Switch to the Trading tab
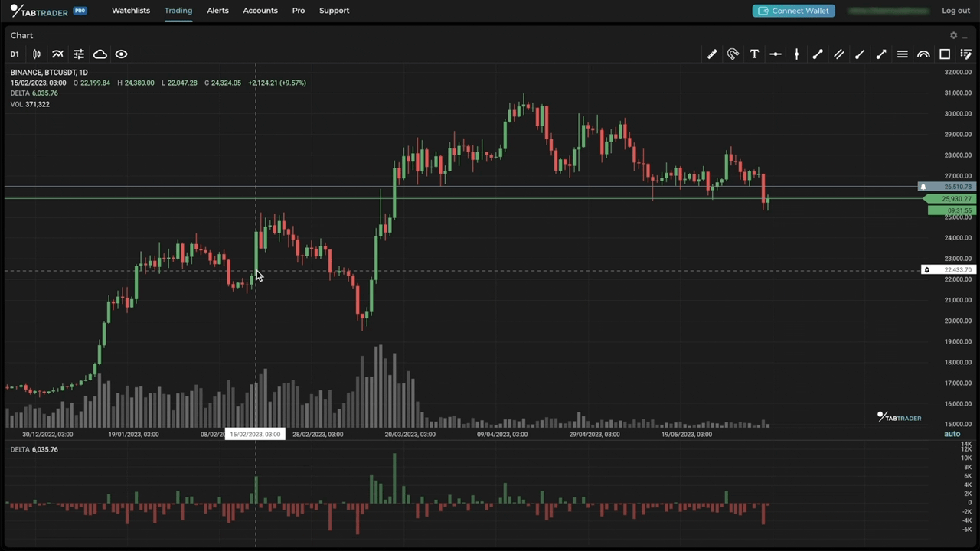Screen dimensions: 980x551 click(x=178, y=10)
